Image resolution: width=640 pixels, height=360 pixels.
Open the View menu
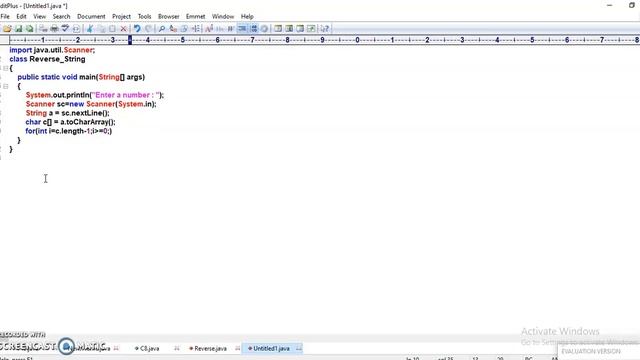(x=39, y=16)
